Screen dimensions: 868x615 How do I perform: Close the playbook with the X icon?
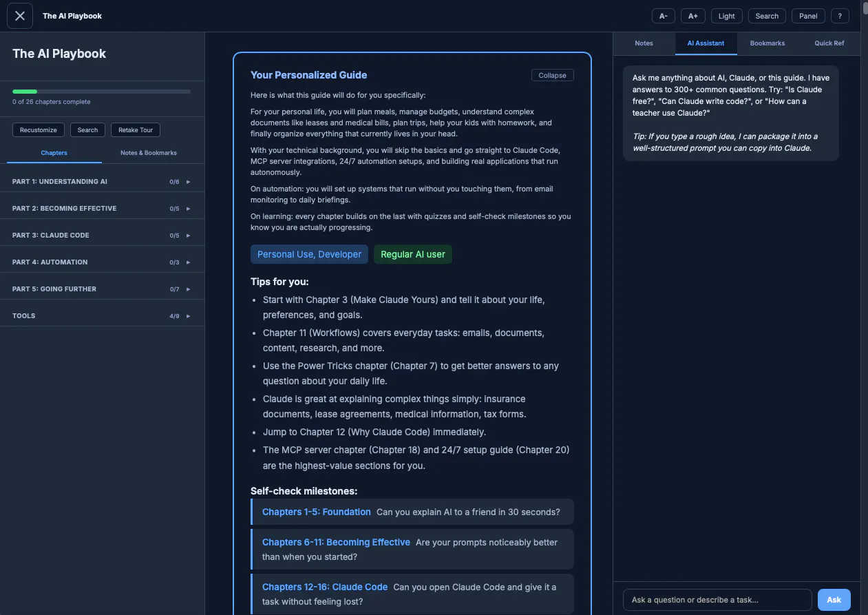pyautogui.click(x=20, y=16)
